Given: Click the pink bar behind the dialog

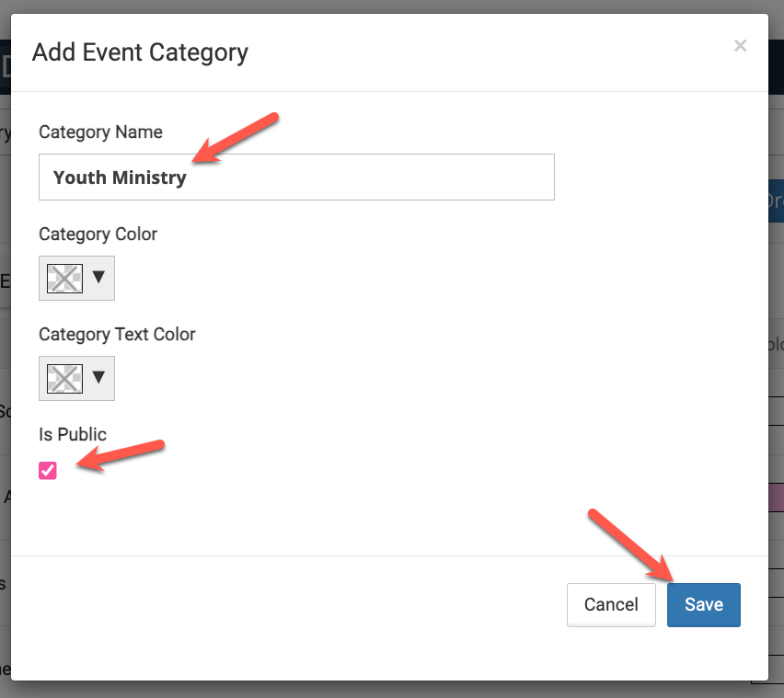Looking at the screenshot, I should (x=776, y=498).
